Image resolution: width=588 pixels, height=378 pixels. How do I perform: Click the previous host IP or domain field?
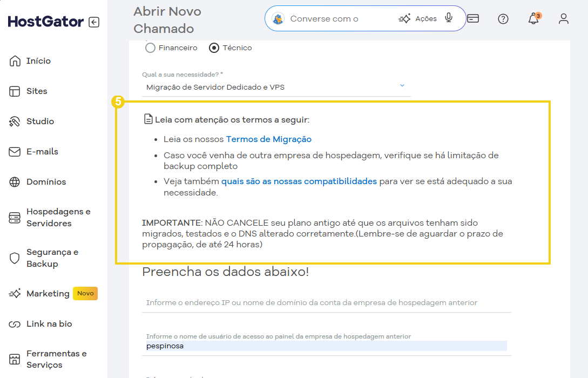(x=326, y=303)
